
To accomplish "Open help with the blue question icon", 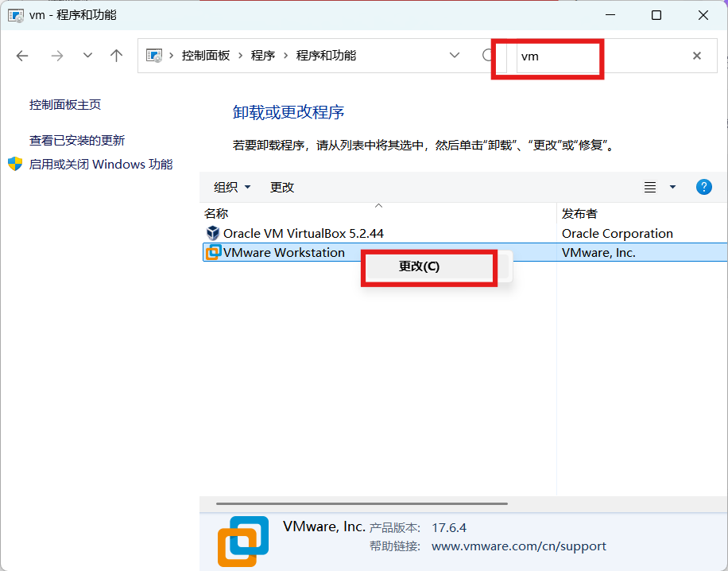I will tap(704, 187).
